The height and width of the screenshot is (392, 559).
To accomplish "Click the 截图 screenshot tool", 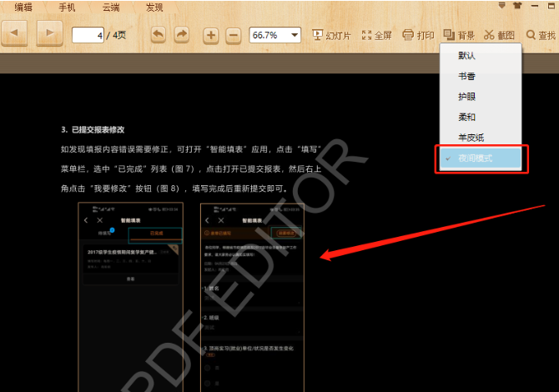I will click(x=500, y=35).
